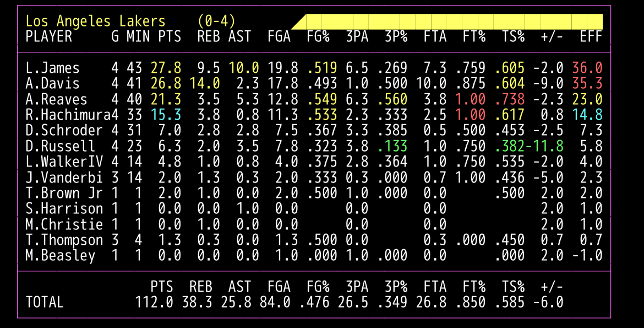This screenshot has height=328, width=644.
Task: Select player name A.Davis
Action: pos(53,83)
